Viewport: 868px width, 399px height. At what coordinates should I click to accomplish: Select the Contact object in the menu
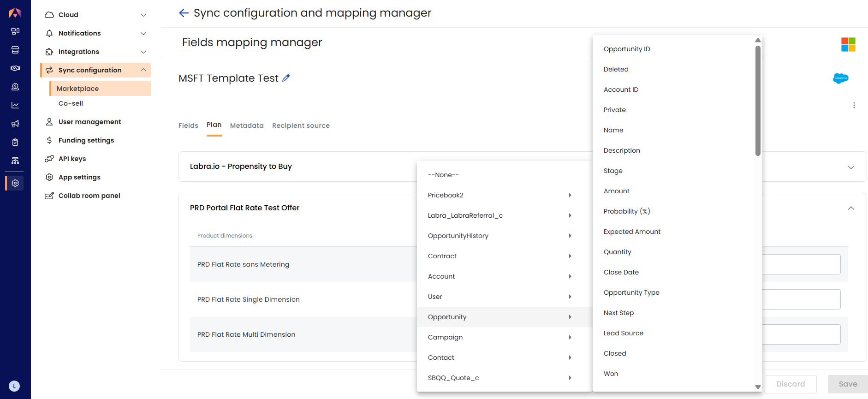505,357
